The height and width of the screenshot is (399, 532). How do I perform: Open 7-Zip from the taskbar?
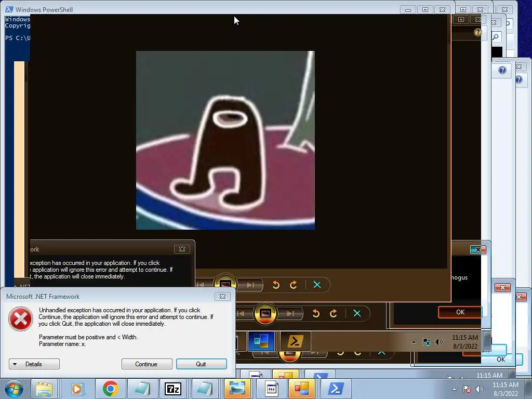[x=173, y=389]
